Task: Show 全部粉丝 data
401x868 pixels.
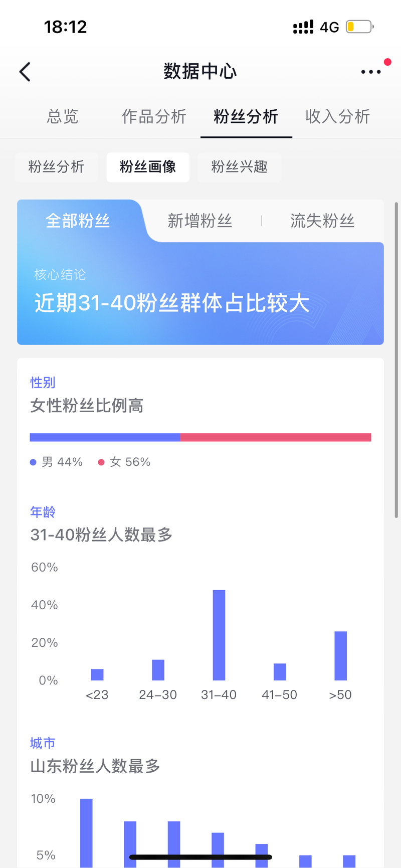Action: click(x=78, y=221)
